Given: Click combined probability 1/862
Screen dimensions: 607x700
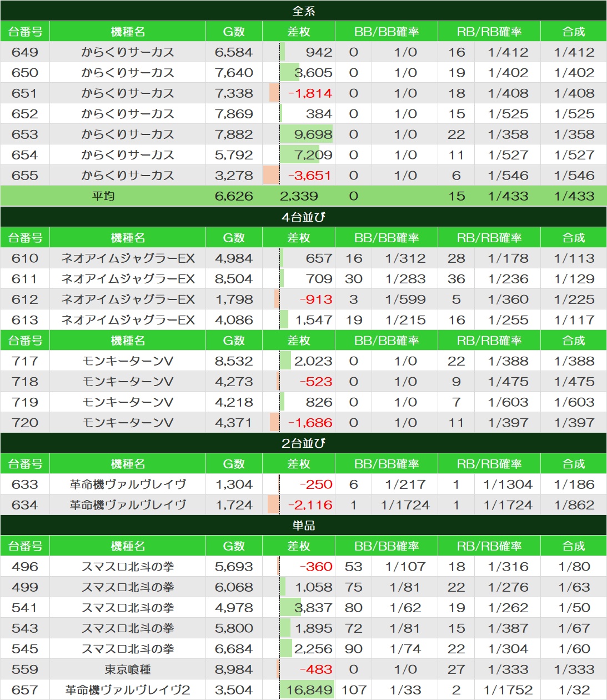Looking at the screenshot, I should (574, 505).
